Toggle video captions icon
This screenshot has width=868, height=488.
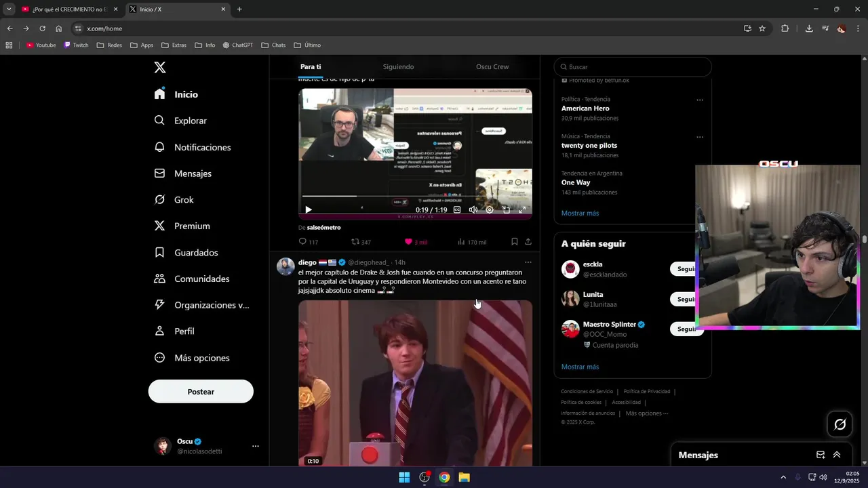point(457,210)
